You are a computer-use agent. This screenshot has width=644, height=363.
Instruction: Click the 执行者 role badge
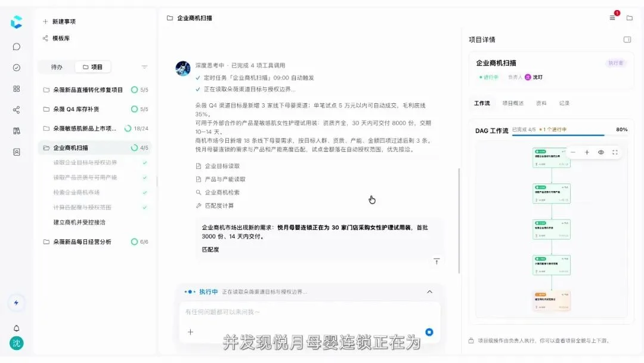[615, 63]
